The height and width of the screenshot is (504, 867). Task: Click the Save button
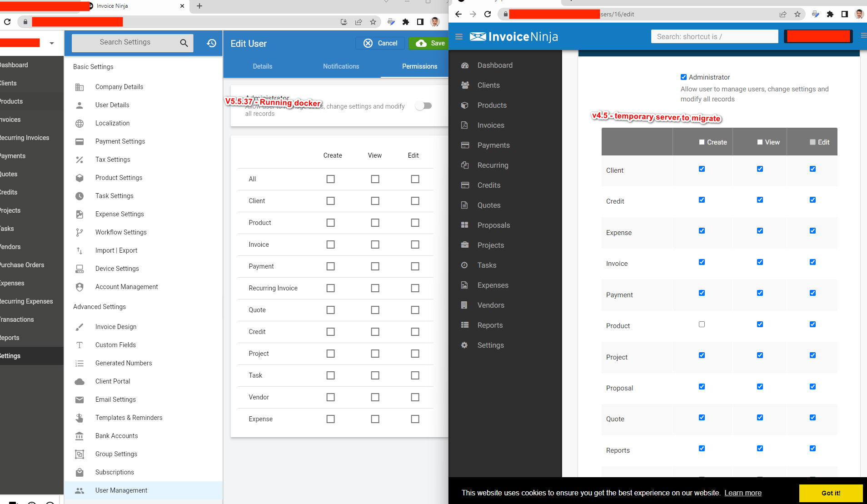[x=430, y=43]
